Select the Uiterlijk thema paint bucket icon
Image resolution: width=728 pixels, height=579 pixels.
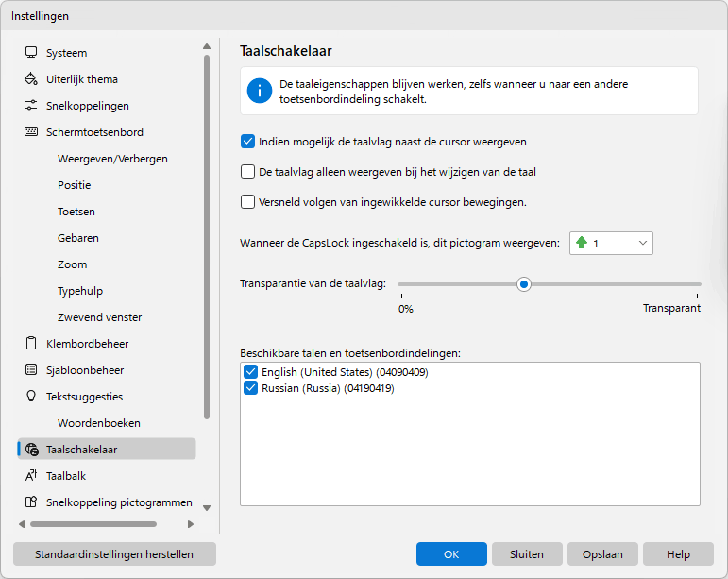(x=31, y=79)
